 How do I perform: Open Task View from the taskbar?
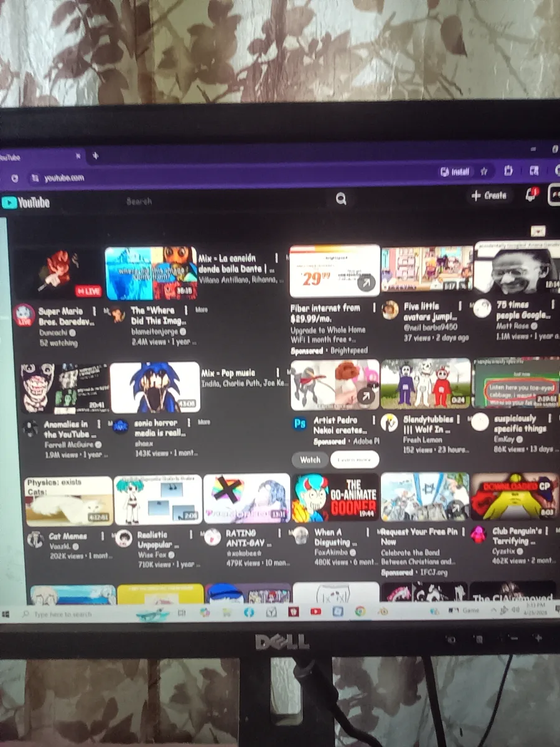182,613
